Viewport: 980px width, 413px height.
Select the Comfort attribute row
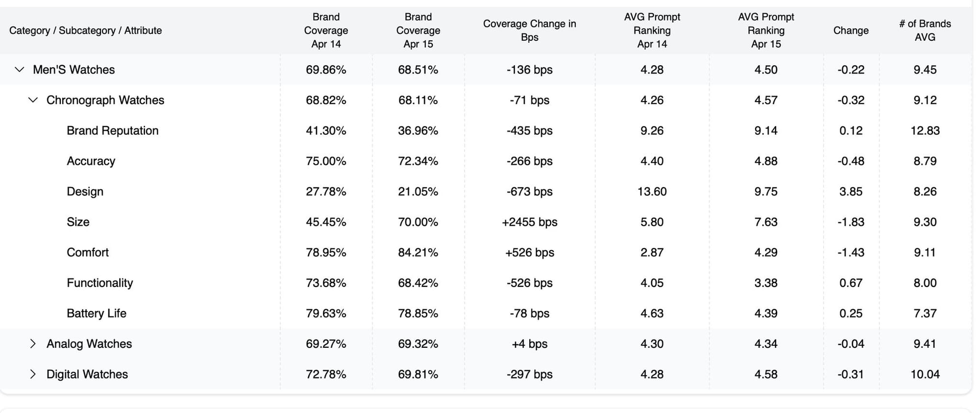[x=87, y=252]
